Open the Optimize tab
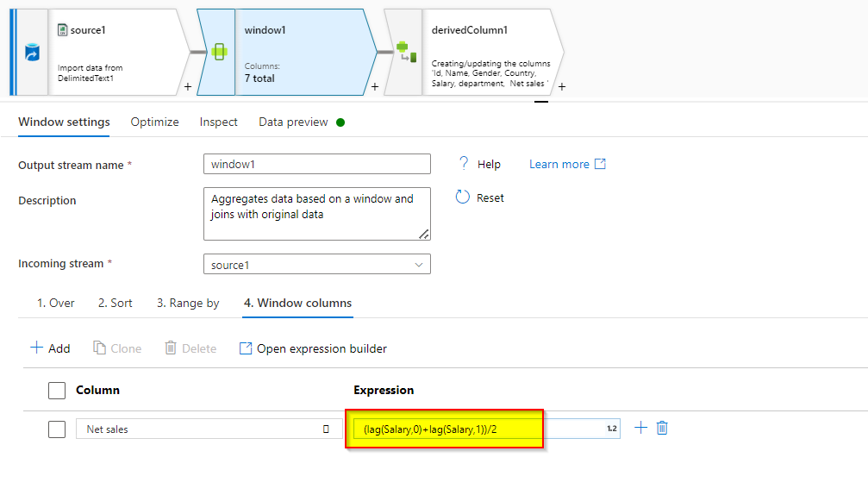 [x=154, y=122]
